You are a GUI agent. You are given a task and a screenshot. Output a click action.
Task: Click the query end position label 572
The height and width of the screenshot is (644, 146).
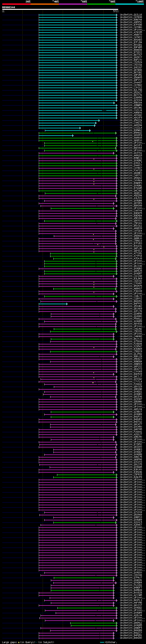tap(115, 11)
